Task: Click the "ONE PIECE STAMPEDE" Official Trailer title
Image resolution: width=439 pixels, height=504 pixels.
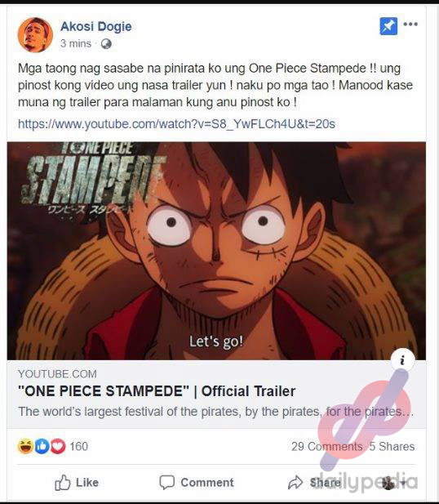Action: tap(157, 391)
